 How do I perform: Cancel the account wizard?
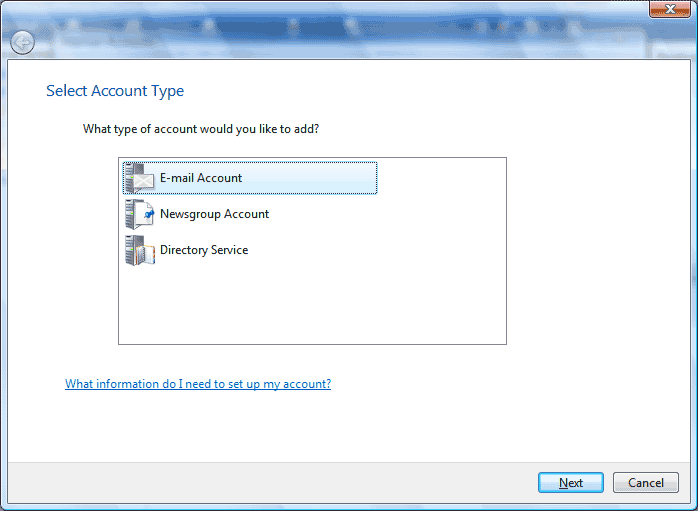coord(645,483)
